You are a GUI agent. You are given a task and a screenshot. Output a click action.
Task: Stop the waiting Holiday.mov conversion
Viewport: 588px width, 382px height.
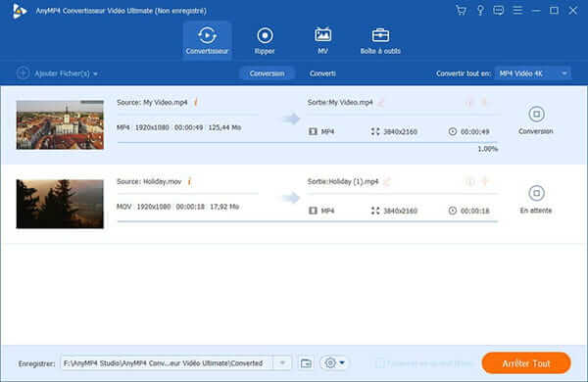click(536, 193)
